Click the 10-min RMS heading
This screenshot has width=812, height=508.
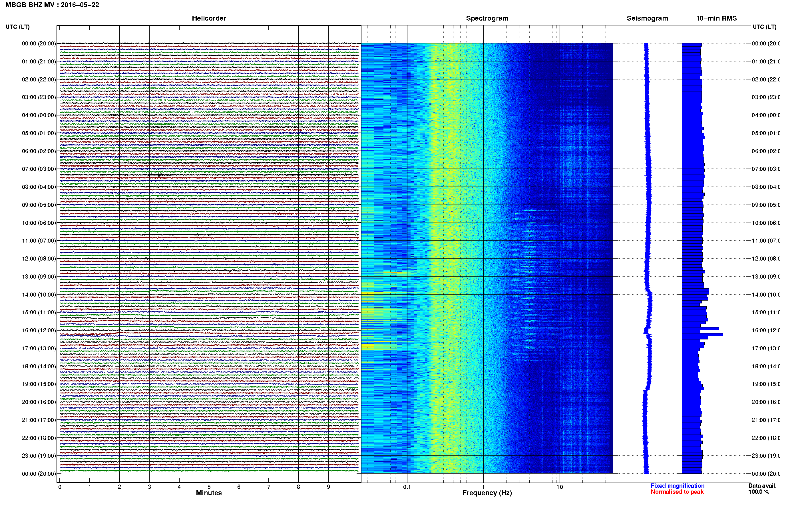tap(716, 19)
